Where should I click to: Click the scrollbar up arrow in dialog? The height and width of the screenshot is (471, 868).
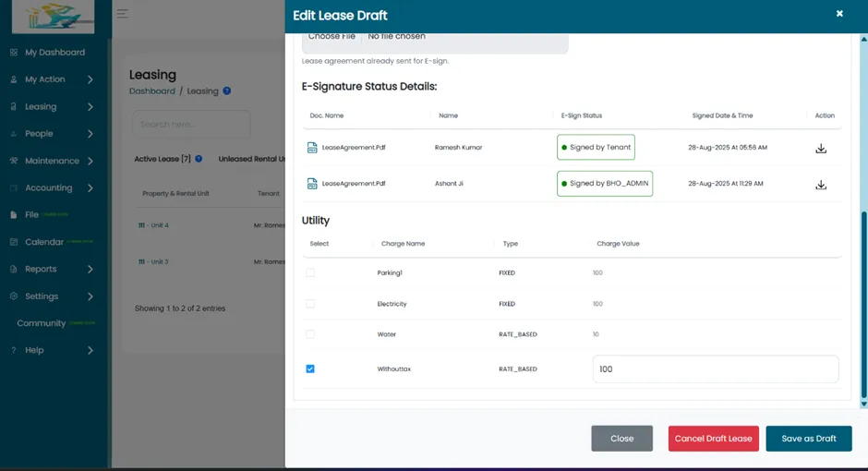863,39
